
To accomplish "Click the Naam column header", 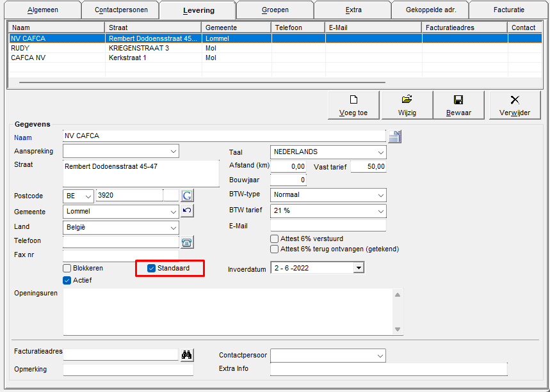I will coord(56,27).
